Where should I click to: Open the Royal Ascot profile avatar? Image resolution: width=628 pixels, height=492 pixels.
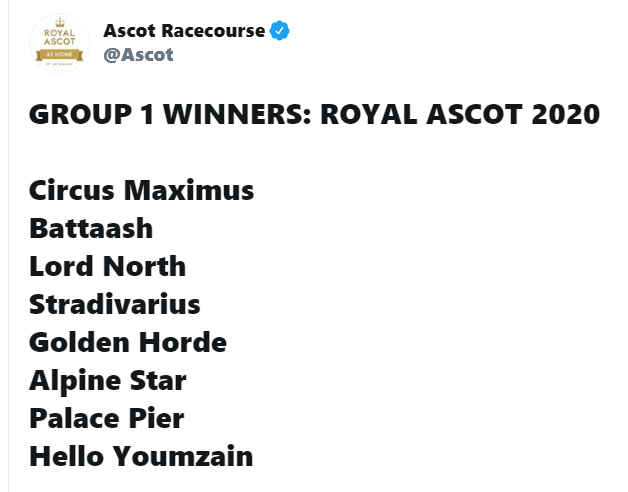(59, 43)
